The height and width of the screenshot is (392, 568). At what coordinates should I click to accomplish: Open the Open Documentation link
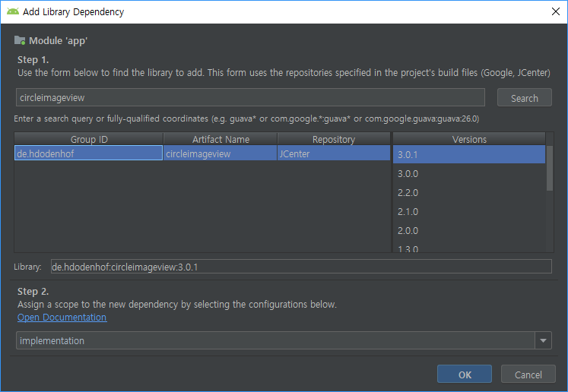[x=62, y=317]
